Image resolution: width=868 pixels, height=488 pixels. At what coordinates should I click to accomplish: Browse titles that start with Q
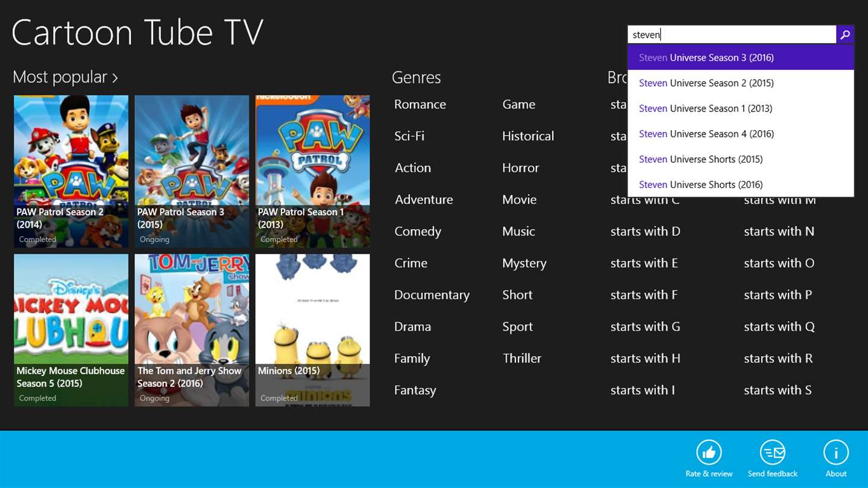tap(779, 327)
